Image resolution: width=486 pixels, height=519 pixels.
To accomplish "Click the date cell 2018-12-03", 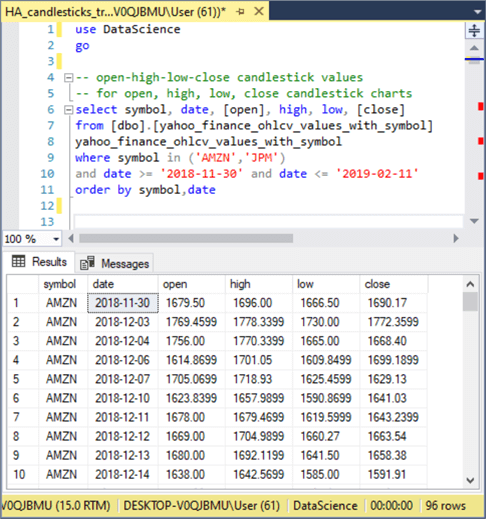I will (x=123, y=322).
